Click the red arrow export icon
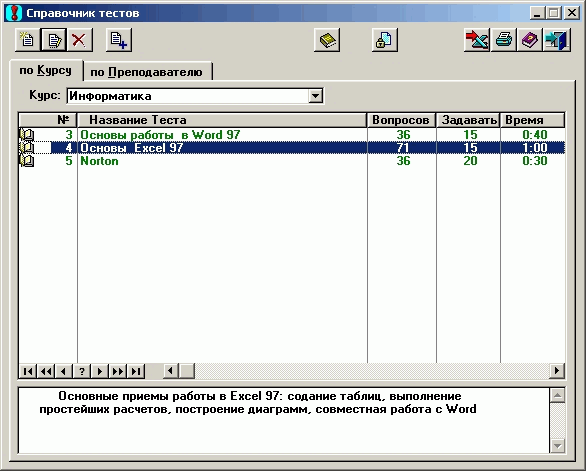This screenshot has height=471, width=586. point(477,40)
